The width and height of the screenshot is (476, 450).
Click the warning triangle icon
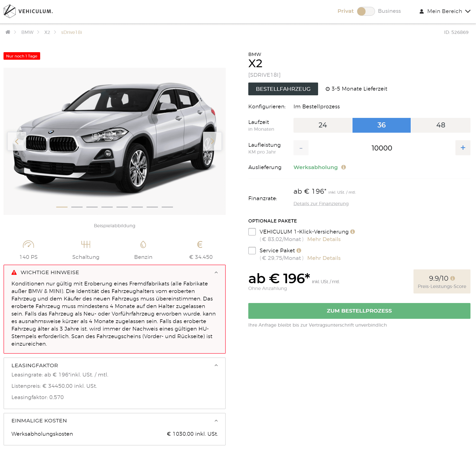(14, 272)
